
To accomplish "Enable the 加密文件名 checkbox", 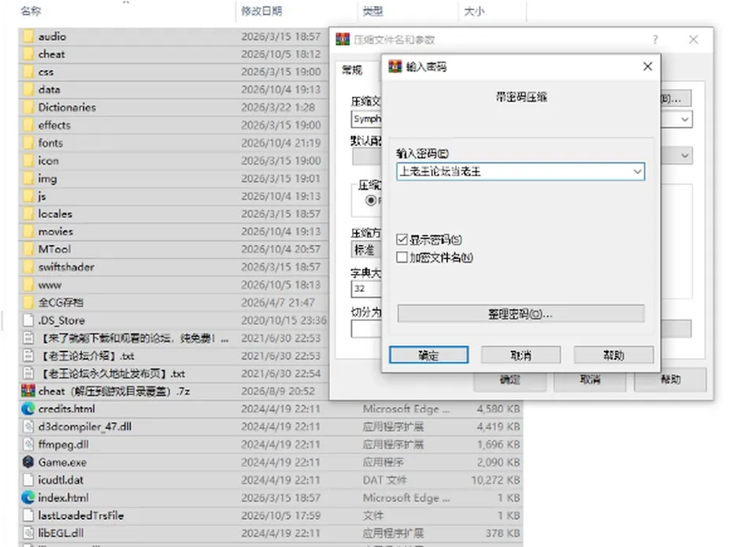I will pyautogui.click(x=402, y=257).
